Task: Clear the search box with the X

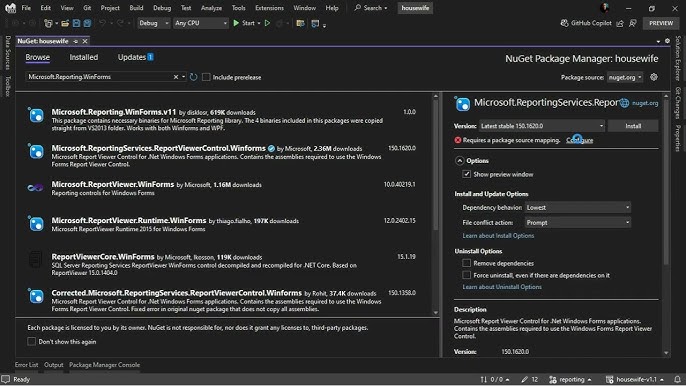Action: 176,77
